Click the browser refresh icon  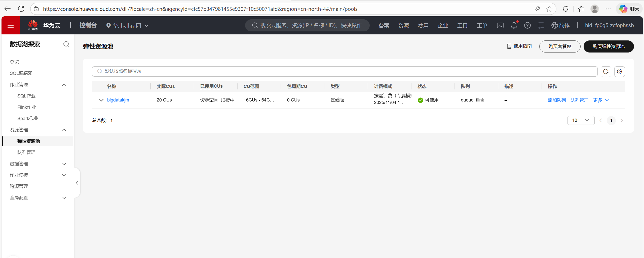(21, 9)
